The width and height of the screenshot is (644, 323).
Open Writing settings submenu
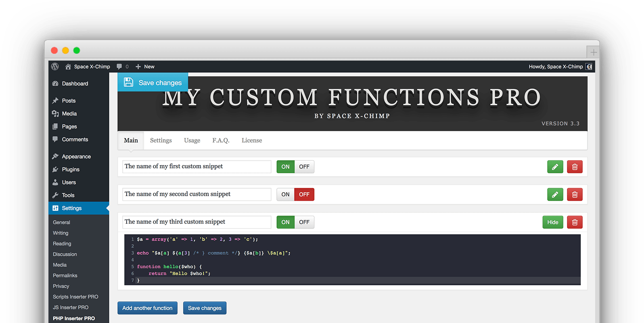(x=61, y=233)
